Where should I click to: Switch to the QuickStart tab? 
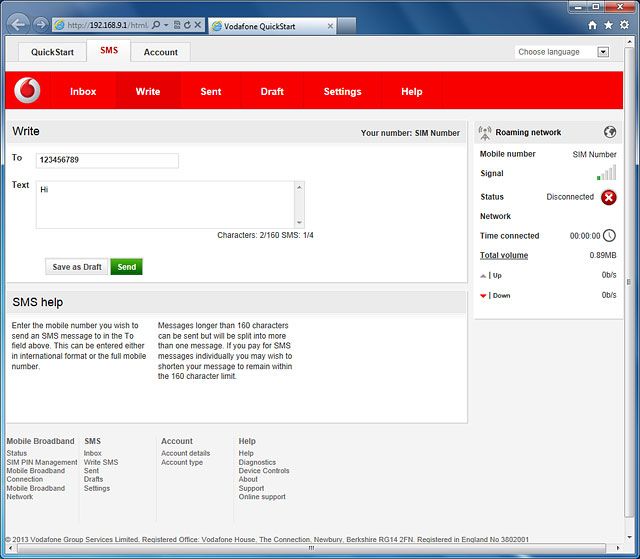(52, 52)
